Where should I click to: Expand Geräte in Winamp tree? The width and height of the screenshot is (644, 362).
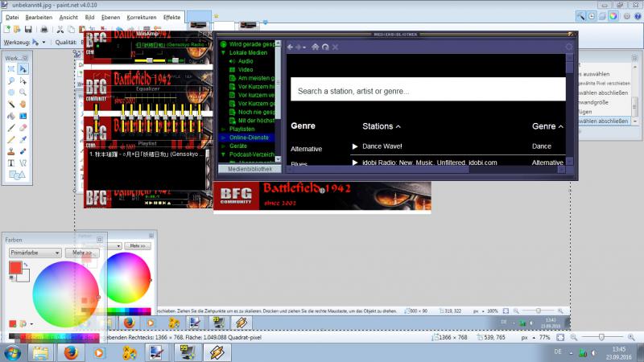point(224,146)
